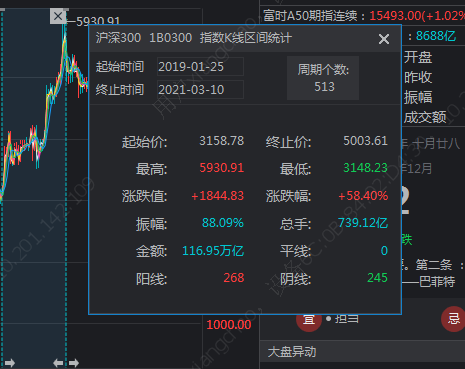
Task: Click the 8688亿 value at top right
Action: click(x=436, y=36)
